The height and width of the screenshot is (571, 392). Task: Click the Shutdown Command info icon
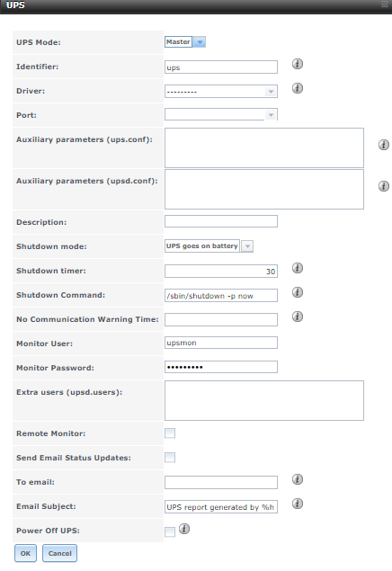[x=298, y=292]
